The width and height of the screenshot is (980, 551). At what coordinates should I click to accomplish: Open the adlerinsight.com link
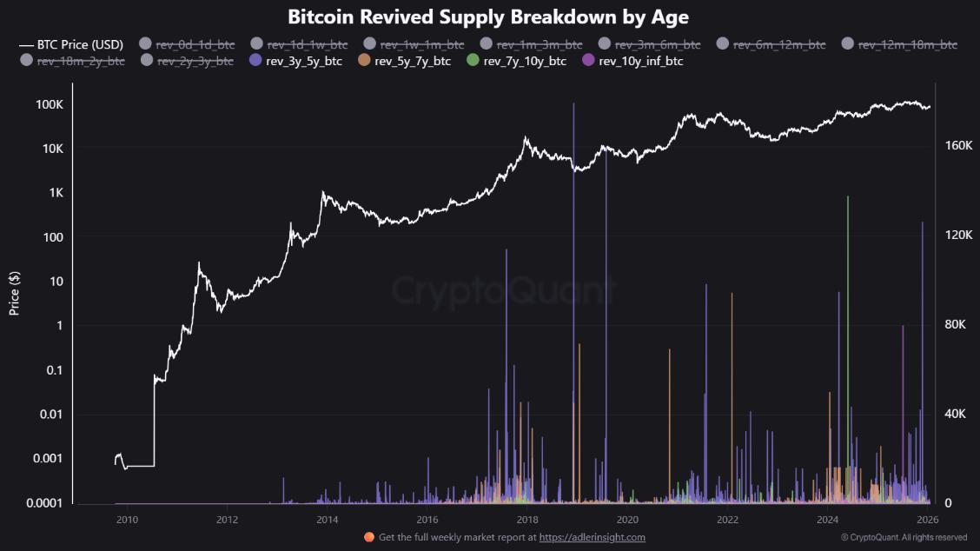(x=592, y=537)
